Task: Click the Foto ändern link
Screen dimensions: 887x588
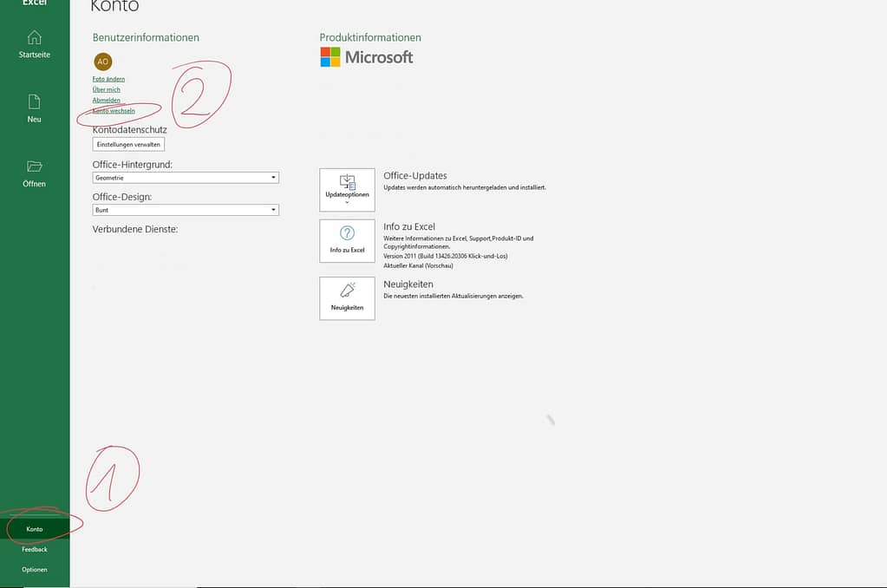Action: click(108, 79)
